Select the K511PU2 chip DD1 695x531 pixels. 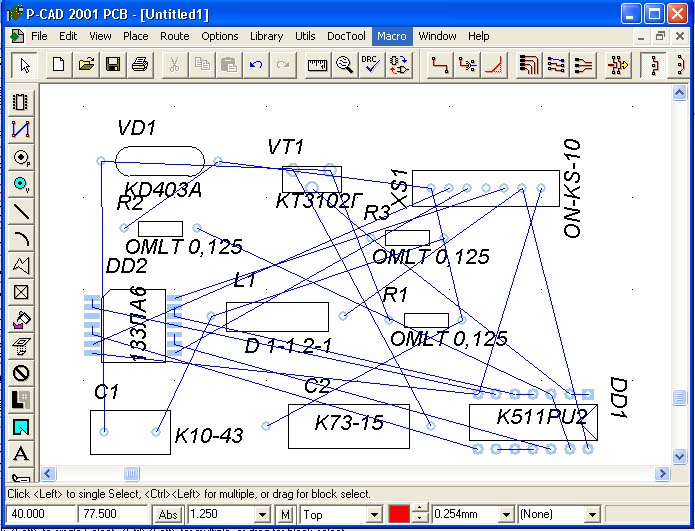(x=534, y=422)
